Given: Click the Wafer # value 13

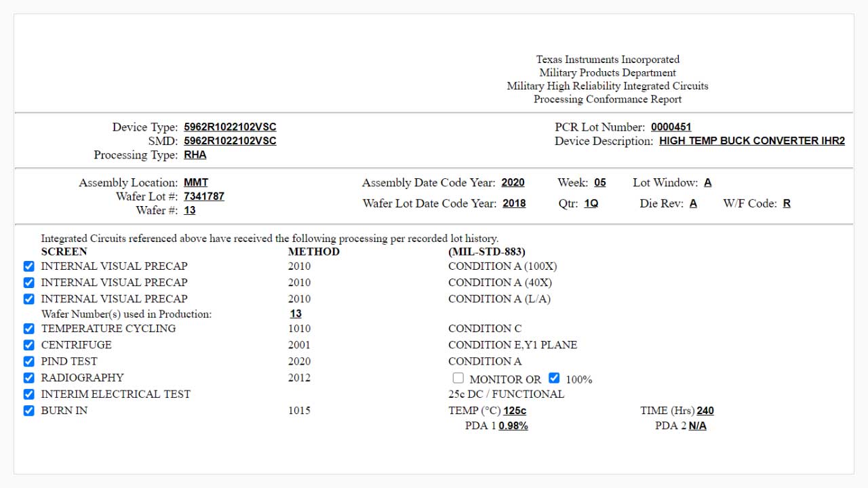Looking at the screenshot, I should point(190,210).
